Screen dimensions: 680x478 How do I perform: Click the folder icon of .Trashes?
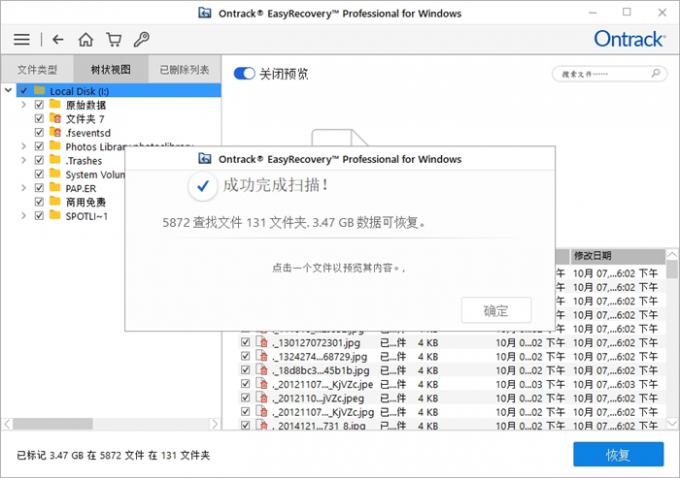pyautogui.click(x=55, y=160)
